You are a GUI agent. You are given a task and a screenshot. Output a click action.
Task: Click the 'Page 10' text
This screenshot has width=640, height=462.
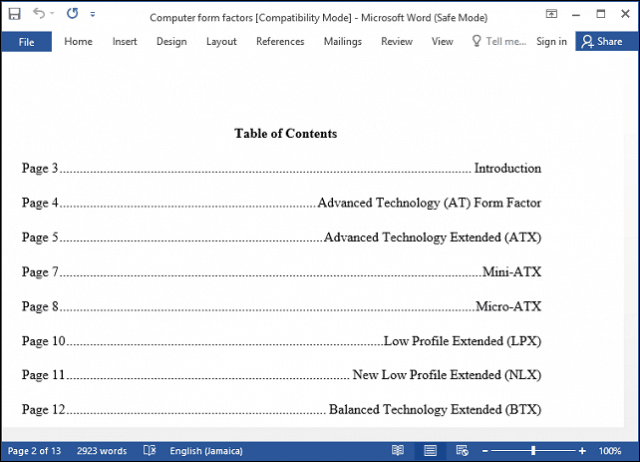tap(44, 342)
